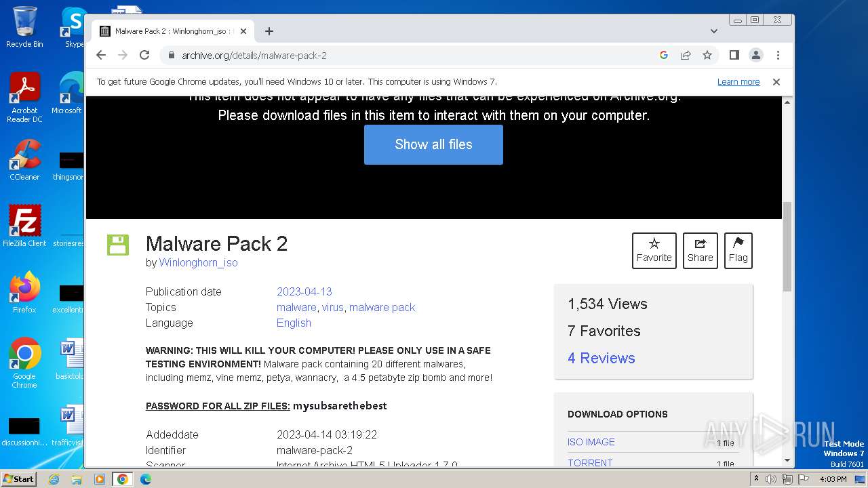Image resolution: width=868 pixels, height=488 pixels.
Task: Click the password text mysubsarethebest
Action: (340, 406)
